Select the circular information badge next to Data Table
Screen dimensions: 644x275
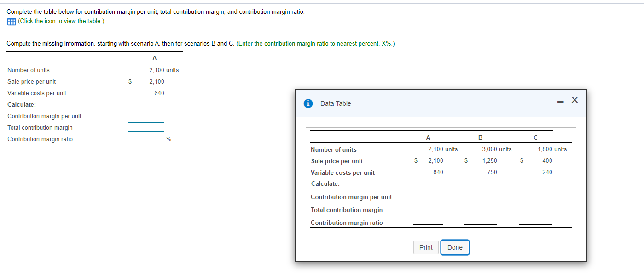308,103
